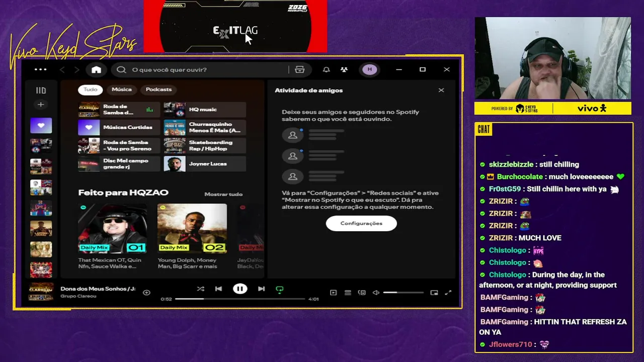Click the 'Fr0stG59' chat username

[505, 189]
